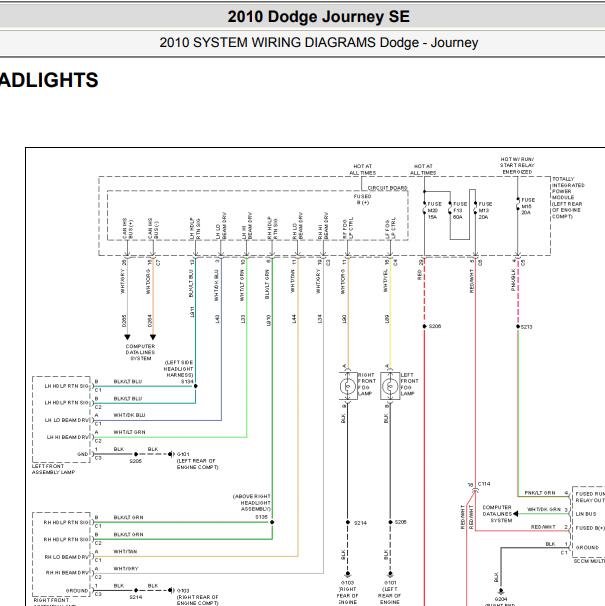This screenshot has width=605, height=606.
Task: Click 'PNK/LT GRN' wire label
Action: click(540, 493)
